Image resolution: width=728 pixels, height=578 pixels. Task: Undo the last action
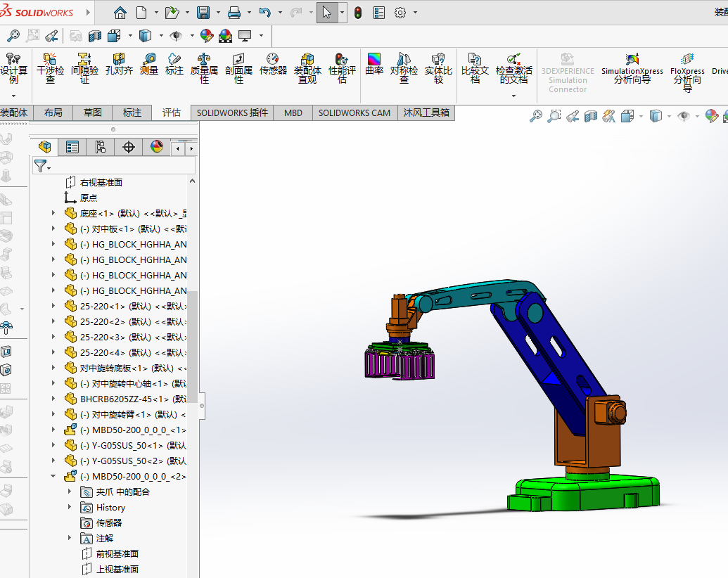tap(265, 13)
